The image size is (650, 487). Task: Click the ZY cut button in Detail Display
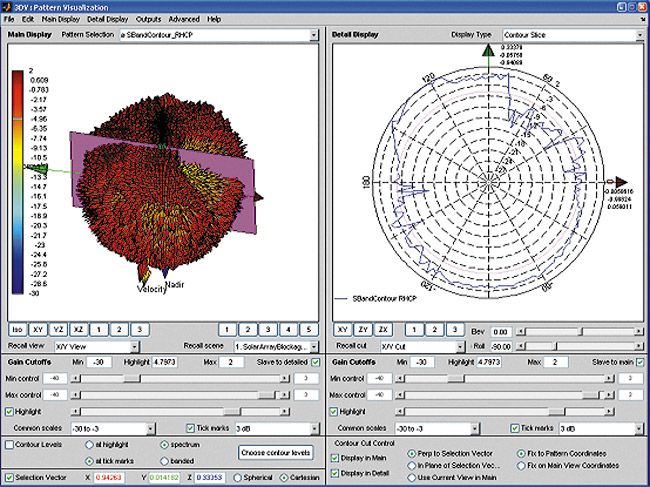pyautogui.click(x=364, y=328)
